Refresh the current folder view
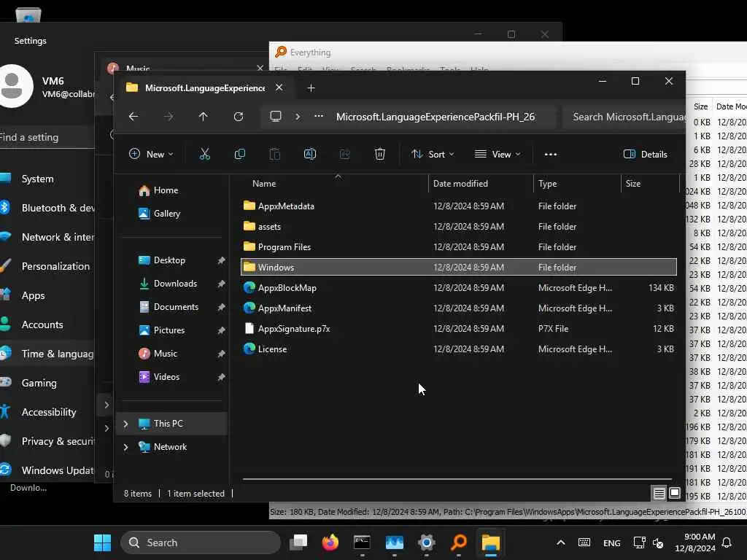 click(239, 117)
